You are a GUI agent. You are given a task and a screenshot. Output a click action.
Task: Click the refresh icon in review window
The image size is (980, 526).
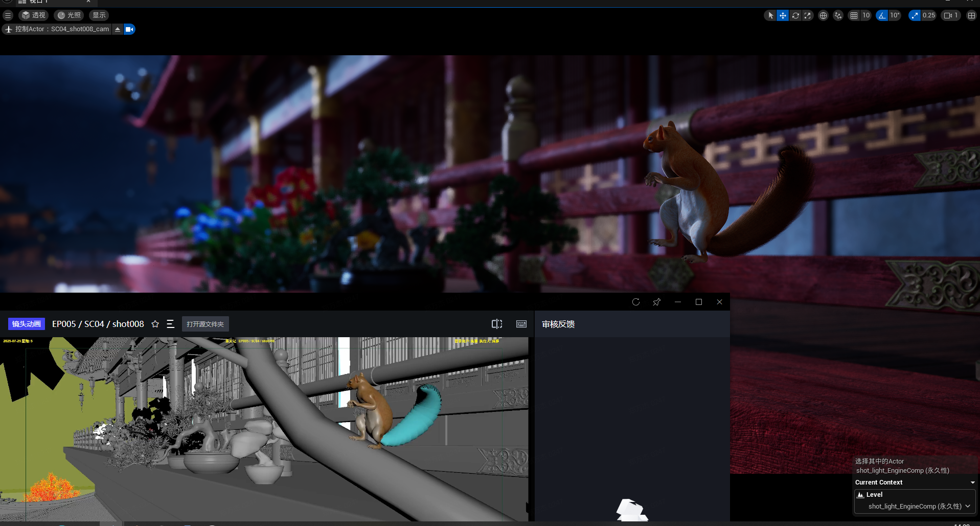[x=636, y=302]
